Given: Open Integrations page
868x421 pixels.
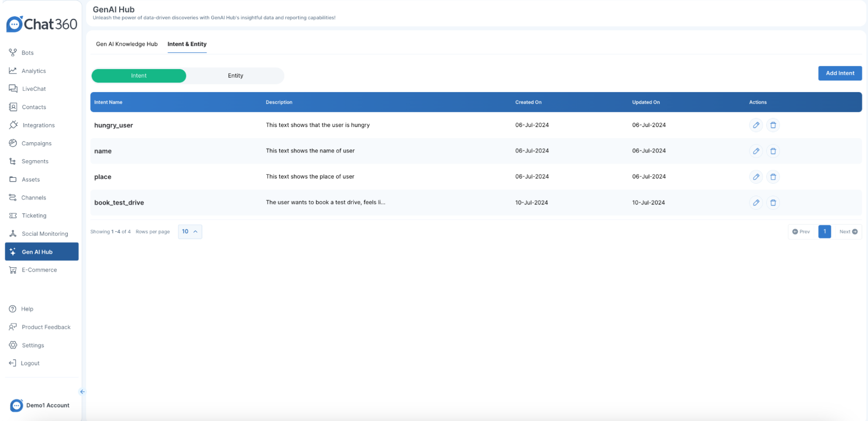Looking at the screenshot, I should (38, 125).
